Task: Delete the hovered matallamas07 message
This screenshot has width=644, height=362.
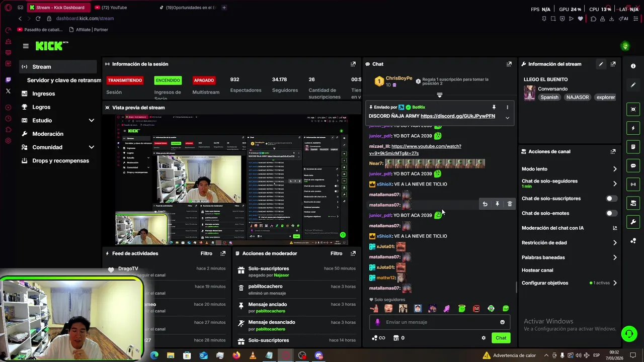Action: 510,204
